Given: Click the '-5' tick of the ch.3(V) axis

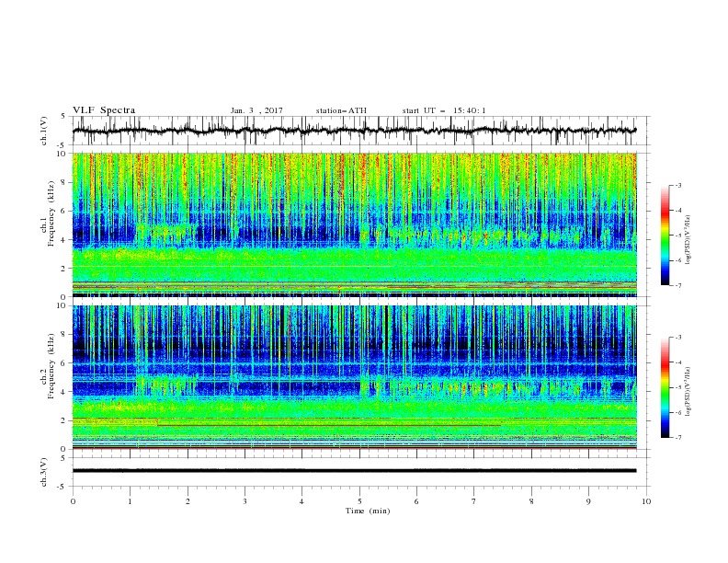Looking at the screenshot, I should click(63, 487).
